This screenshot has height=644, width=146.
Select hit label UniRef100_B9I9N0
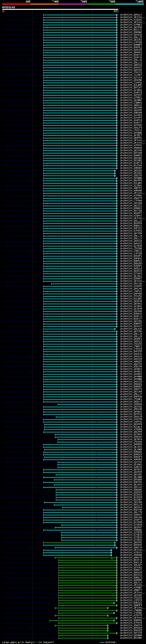131,638
